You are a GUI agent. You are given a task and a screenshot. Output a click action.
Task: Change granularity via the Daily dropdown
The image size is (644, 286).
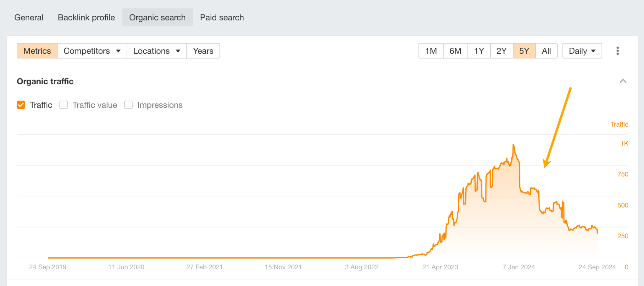pyautogui.click(x=581, y=51)
